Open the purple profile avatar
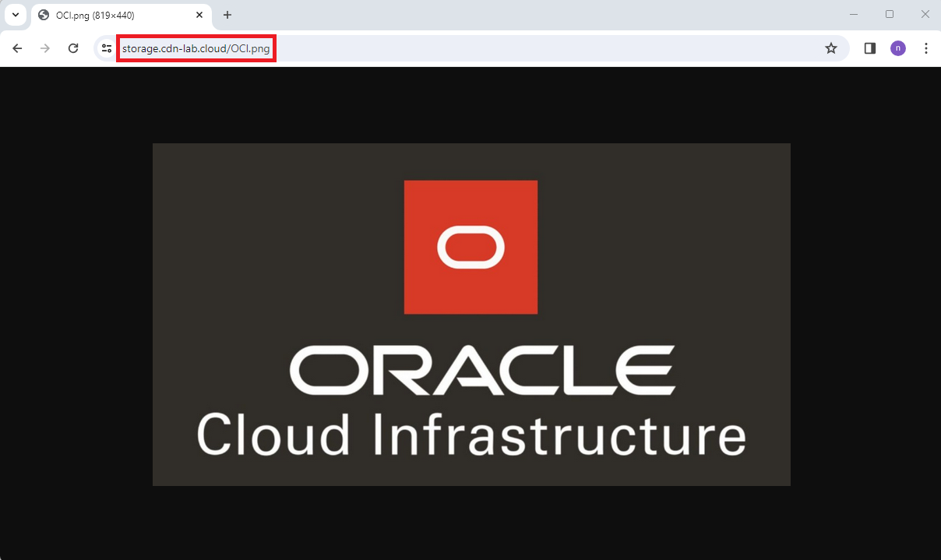This screenshot has width=941, height=560. (898, 48)
